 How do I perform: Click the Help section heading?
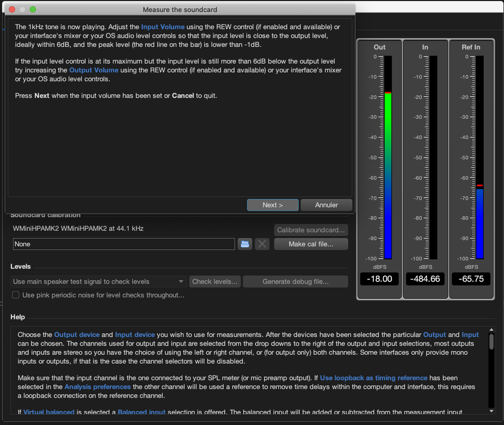coord(18,317)
